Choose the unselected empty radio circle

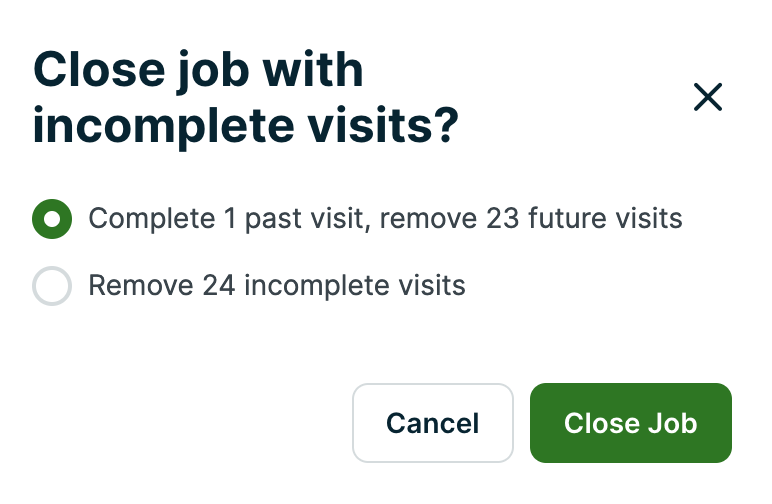pyautogui.click(x=52, y=286)
